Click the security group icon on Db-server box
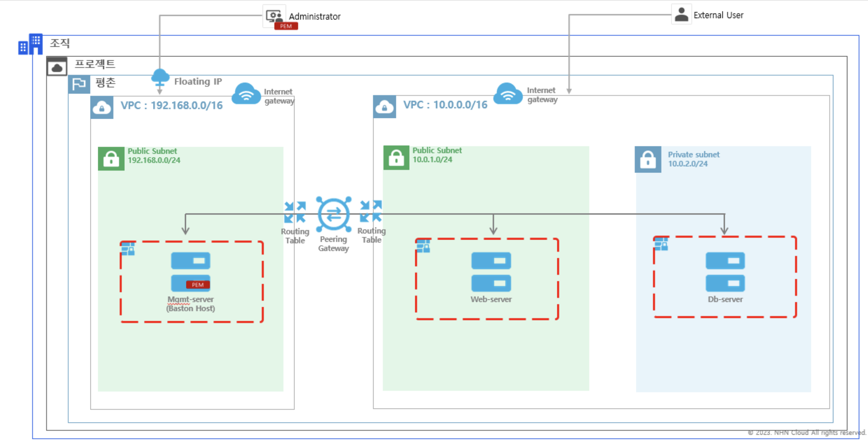This screenshot has height=441, width=868. tap(661, 244)
